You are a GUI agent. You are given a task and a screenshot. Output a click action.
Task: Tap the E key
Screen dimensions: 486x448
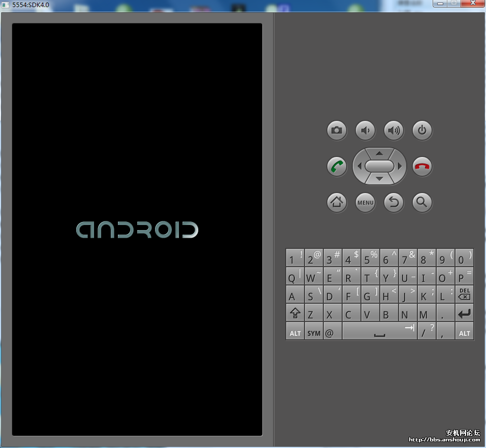pyautogui.click(x=332, y=276)
